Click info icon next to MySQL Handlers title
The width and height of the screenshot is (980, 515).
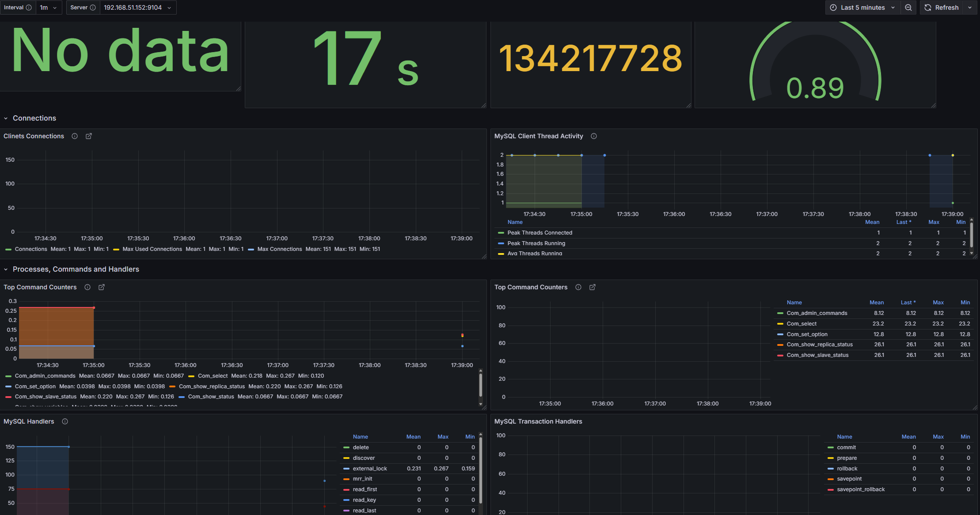pos(65,421)
